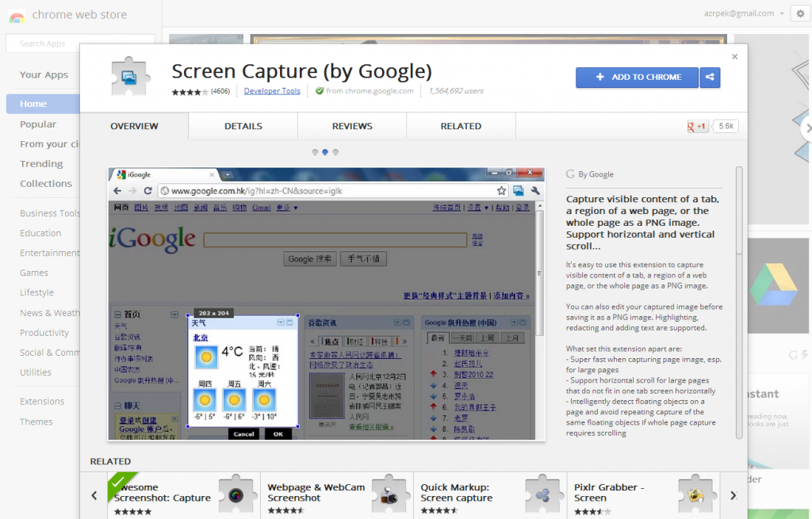Viewport: 812px width, 519px height.
Task: Switch to the Details tab
Action: [x=243, y=126]
